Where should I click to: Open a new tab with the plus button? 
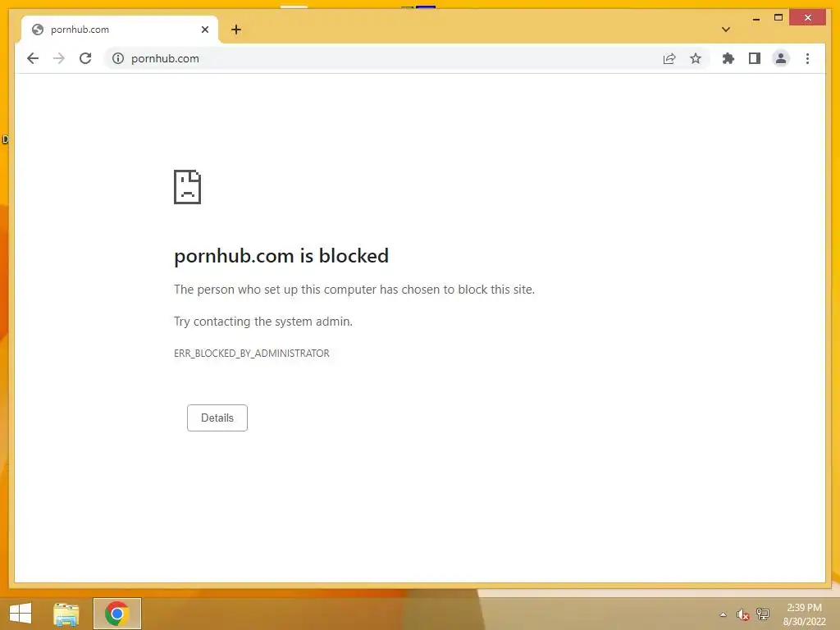point(236,30)
